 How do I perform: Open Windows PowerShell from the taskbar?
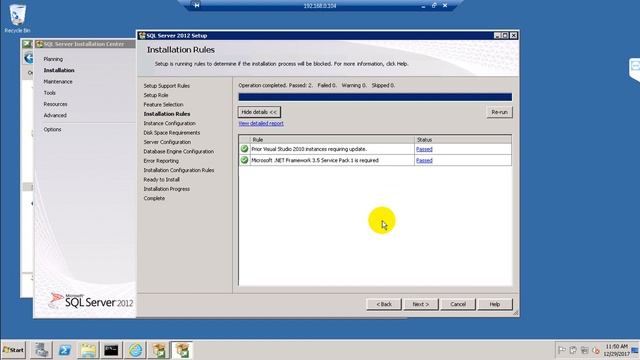(x=64, y=350)
